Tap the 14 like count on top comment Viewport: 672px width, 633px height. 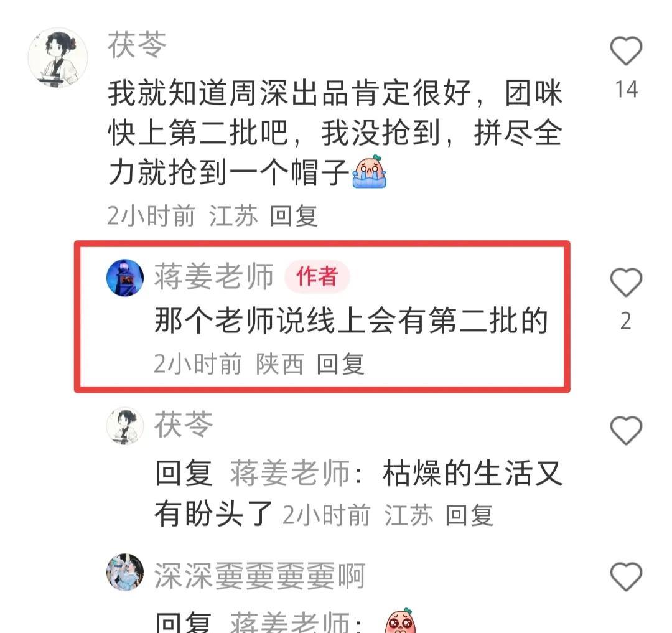coord(626,90)
